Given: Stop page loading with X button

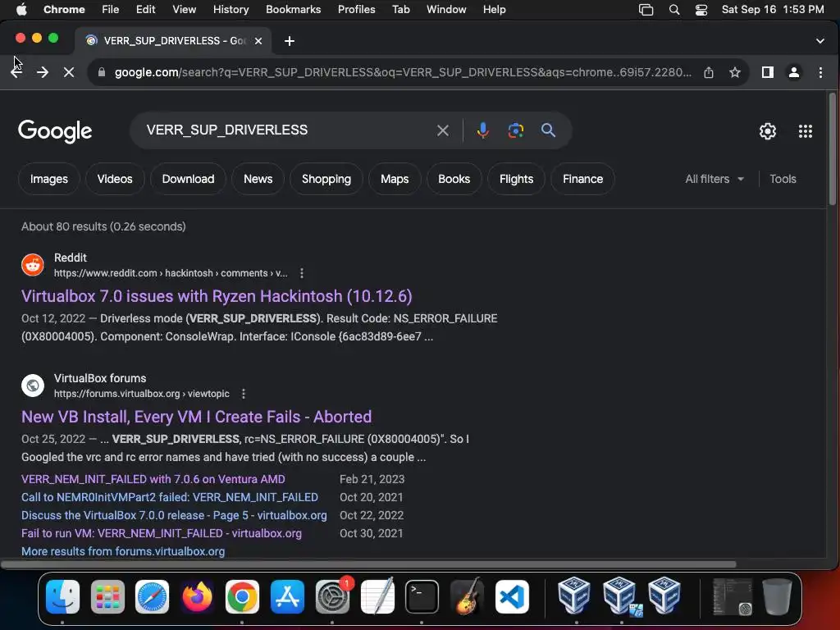Looking at the screenshot, I should pyautogui.click(x=69, y=72).
